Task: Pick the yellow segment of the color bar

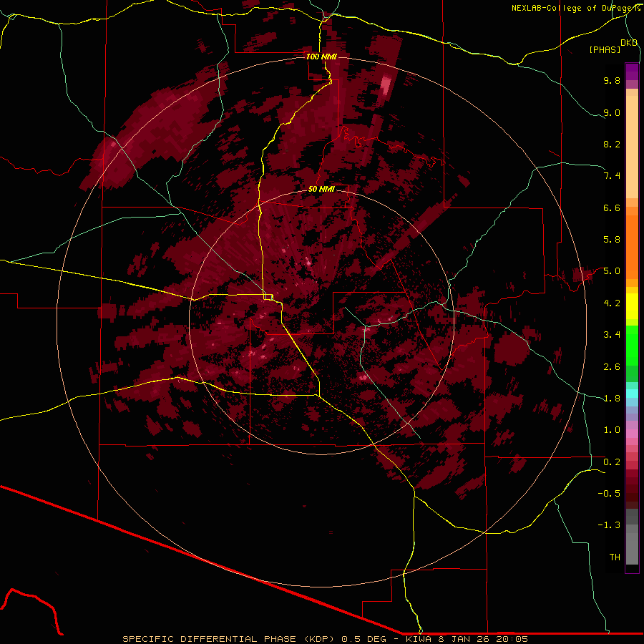Action: click(632, 306)
